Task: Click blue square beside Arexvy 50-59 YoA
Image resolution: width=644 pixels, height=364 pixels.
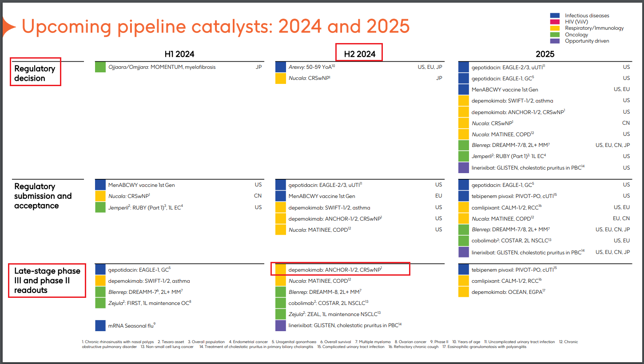Action: pos(281,67)
